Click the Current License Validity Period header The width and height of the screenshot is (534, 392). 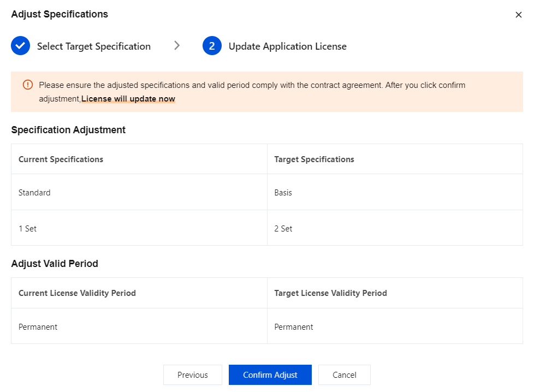[x=77, y=293]
